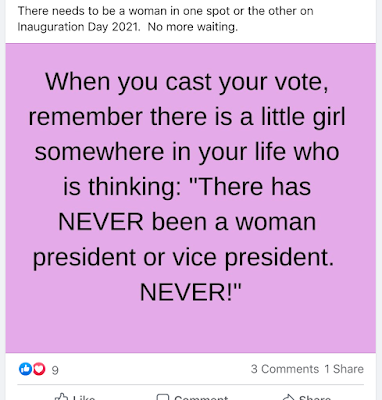The width and height of the screenshot is (382, 400).
Task: Click the 'remember there is a little girl' line
Action: pyautogui.click(x=187, y=117)
